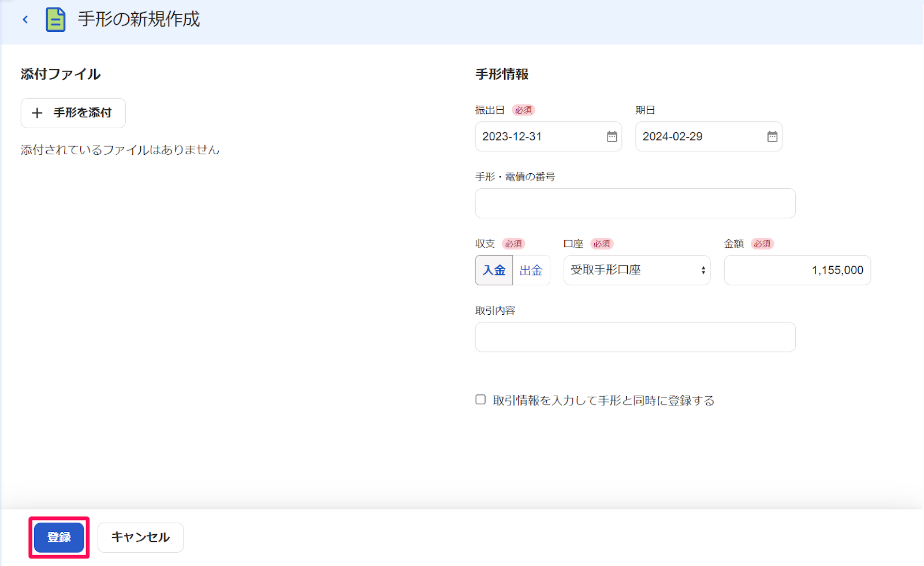Click 添付されているファイルはありません text
Image resolution: width=924 pixels, height=566 pixels.
click(x=120, y=150)
